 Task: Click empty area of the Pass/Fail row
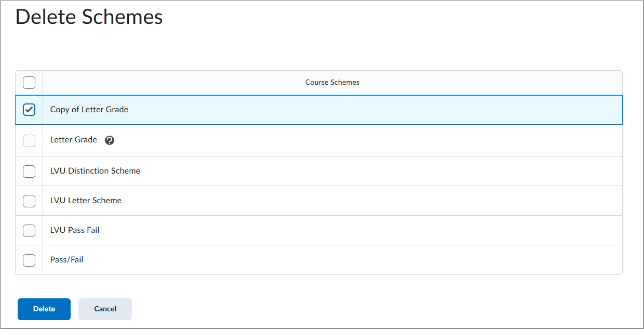tap(353, 260)
